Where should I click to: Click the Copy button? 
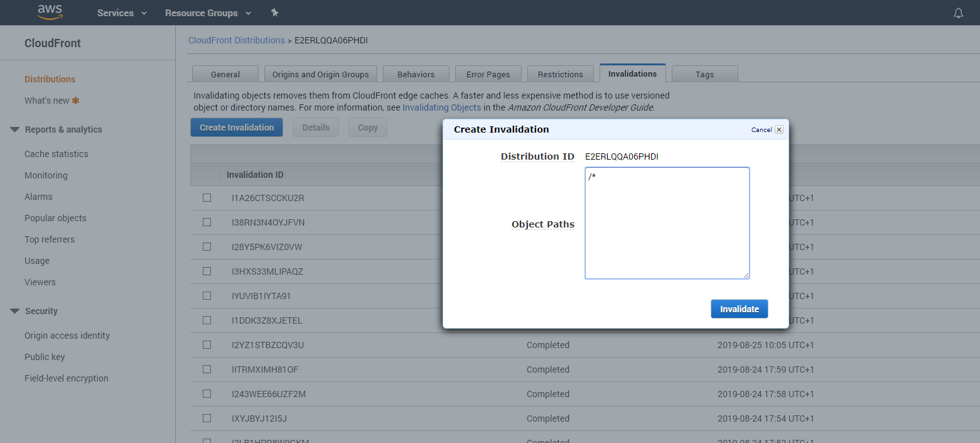(x=368, y=128)
